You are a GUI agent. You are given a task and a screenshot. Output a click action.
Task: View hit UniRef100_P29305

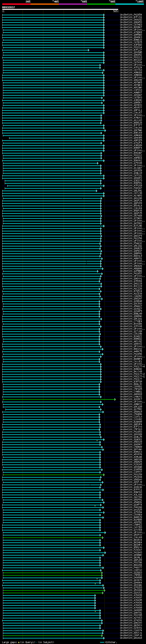pyautogui.click(x=131, y=464)
